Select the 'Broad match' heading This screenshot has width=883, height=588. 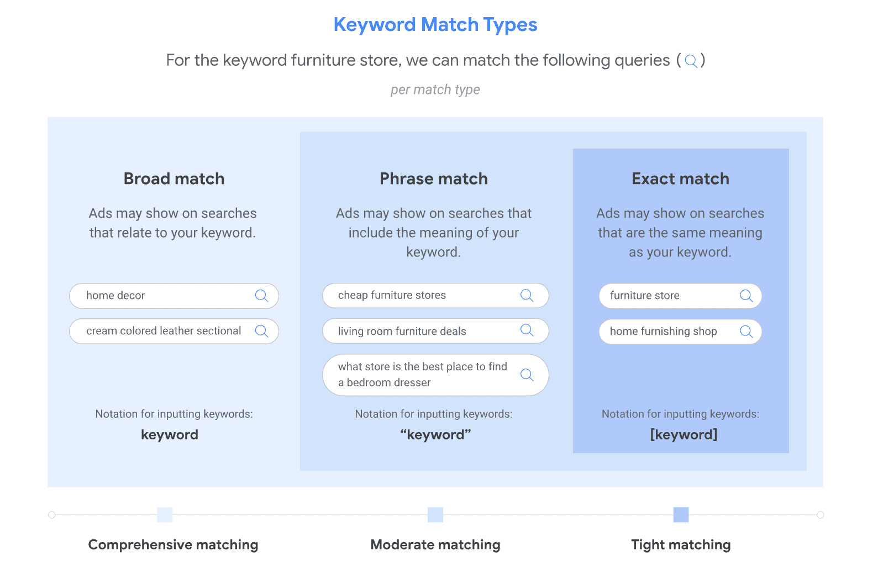[174, 179]
